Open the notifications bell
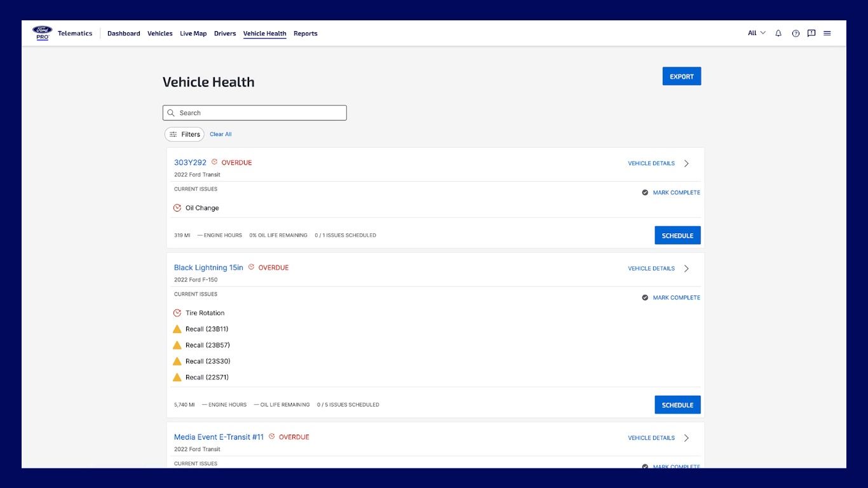 pyautogui.click(x=778, y=33)
